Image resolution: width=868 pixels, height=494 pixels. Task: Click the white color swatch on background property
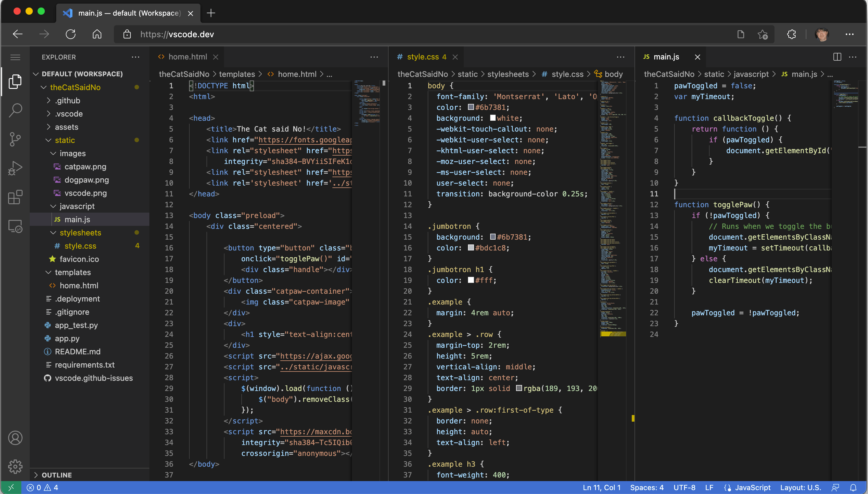(493, 118)
